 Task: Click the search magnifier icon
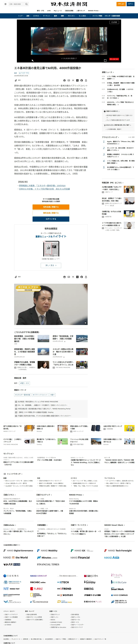tap(26, 4)
